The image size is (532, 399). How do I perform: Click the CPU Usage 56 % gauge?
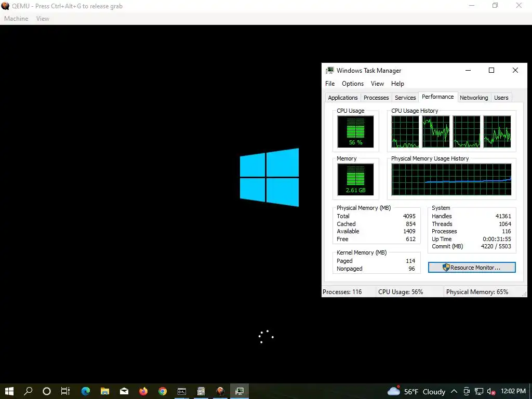[x=355, y=131]
